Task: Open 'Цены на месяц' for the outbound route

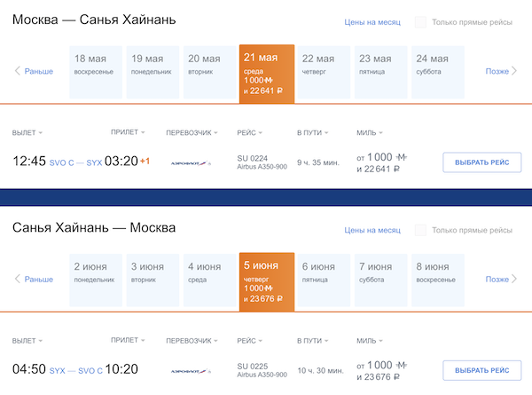Action: 372,22
